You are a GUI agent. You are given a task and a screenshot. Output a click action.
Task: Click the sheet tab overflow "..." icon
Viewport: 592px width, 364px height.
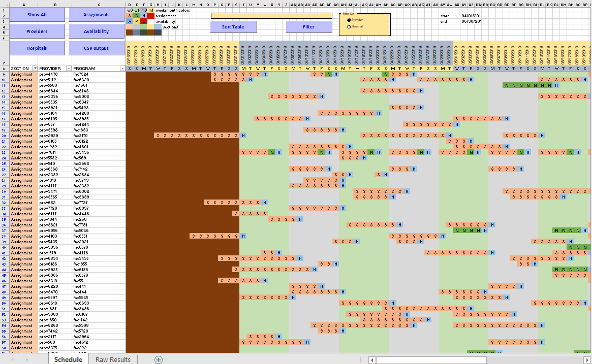tap(360, 359)
